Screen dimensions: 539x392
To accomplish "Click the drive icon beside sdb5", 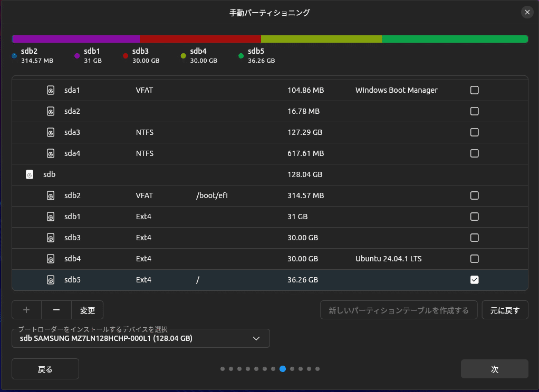I will 50,280.
